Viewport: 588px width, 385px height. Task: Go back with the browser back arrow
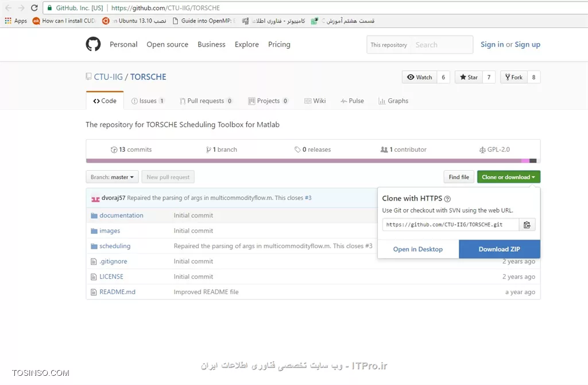point(8,8)
